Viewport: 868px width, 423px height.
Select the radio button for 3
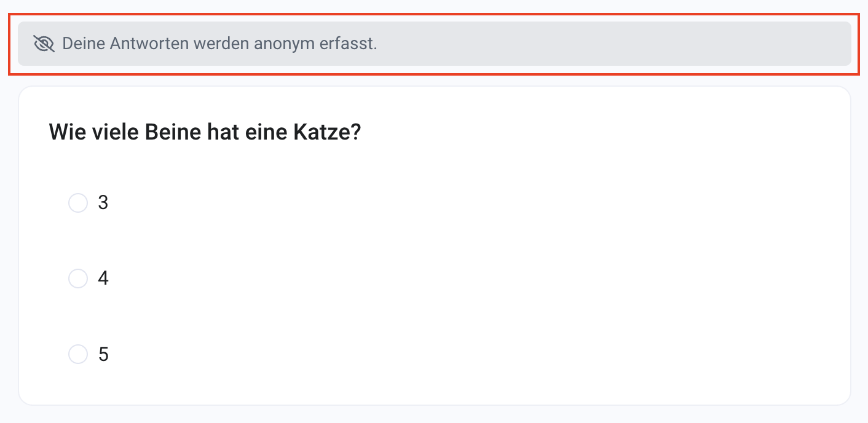pyautogui.click(x=78, y=203)
